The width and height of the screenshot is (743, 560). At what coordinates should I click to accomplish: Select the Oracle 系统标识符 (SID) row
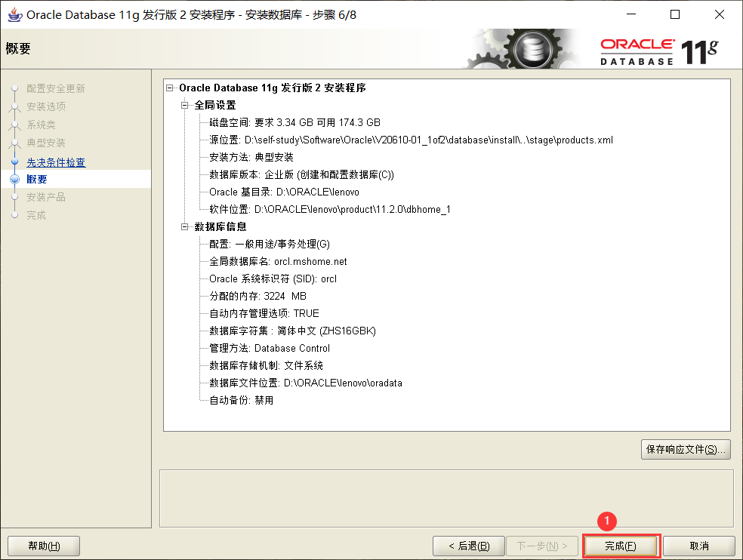[x=273, y=279]
